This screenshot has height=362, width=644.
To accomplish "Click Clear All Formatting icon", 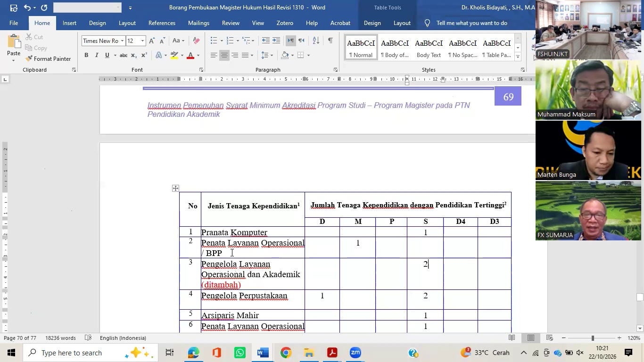I will coord(197,41).
